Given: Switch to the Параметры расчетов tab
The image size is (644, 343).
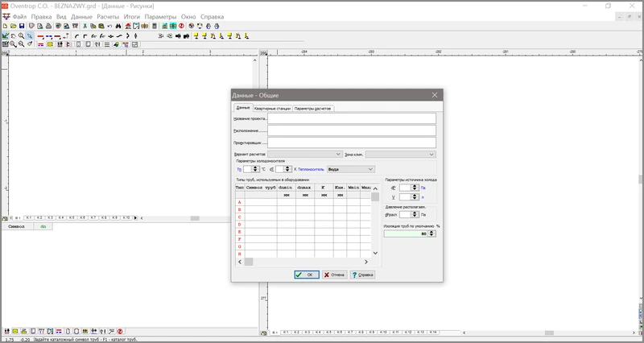Looking at the screenshot, I should (312, 108).
